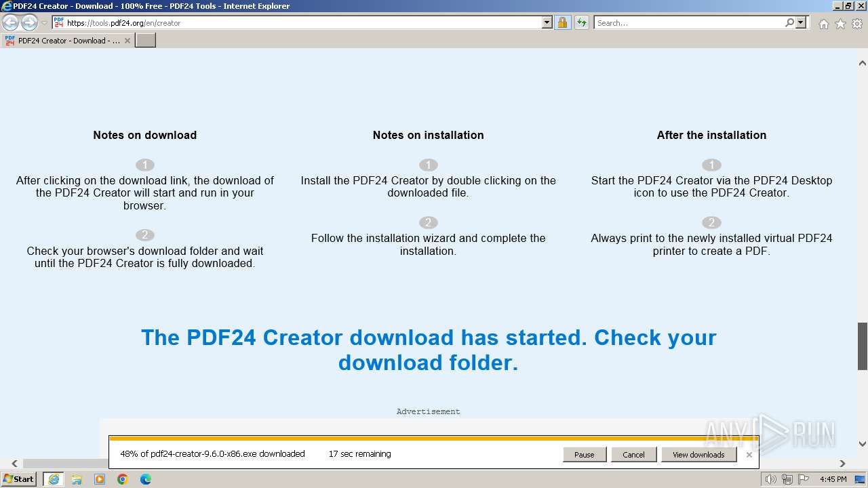Click the Notes on download heading
This screenshot has width=868, height=488.
(145, 135)
